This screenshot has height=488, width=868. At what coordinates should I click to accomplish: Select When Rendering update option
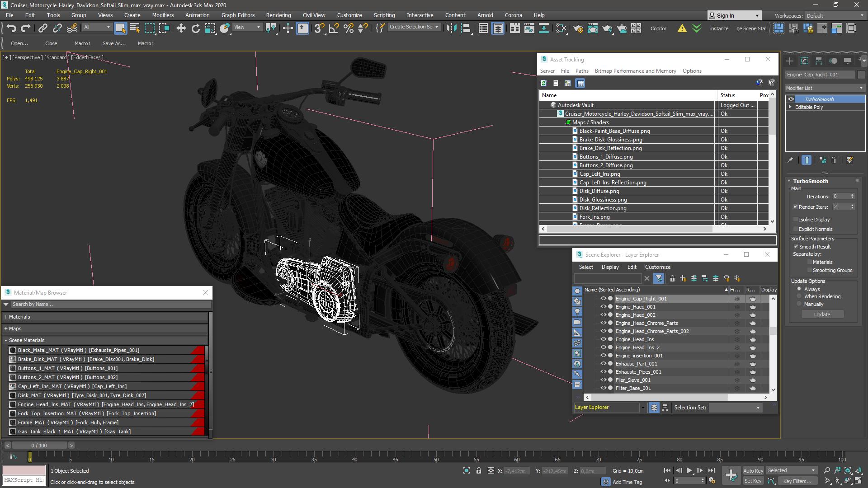[799, 296]
